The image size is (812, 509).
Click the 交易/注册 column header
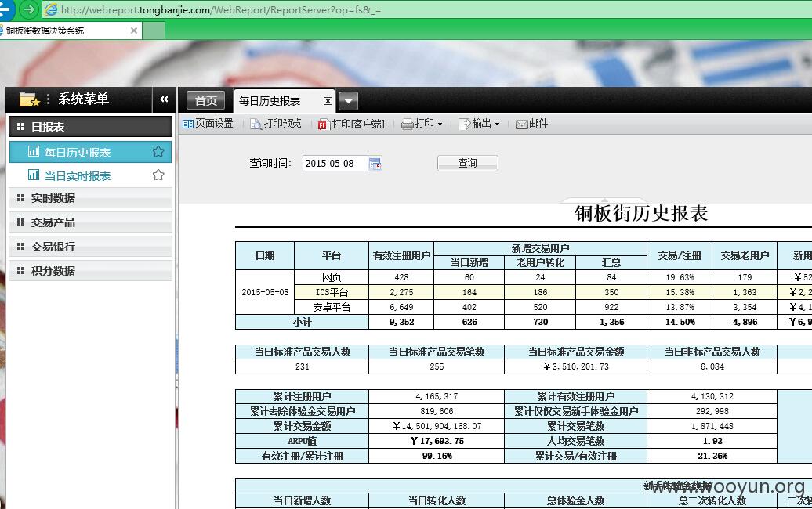680,255
